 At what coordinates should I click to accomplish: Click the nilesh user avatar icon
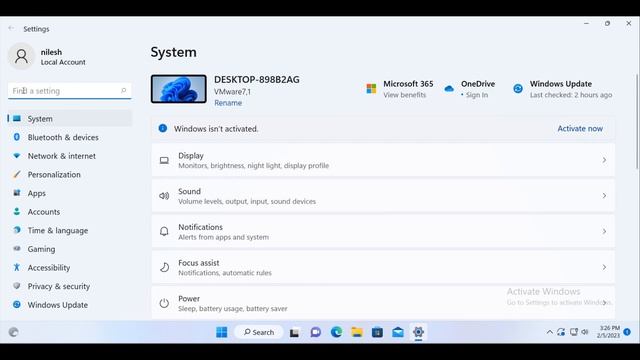pyautogui.click(x=21, y=56)
